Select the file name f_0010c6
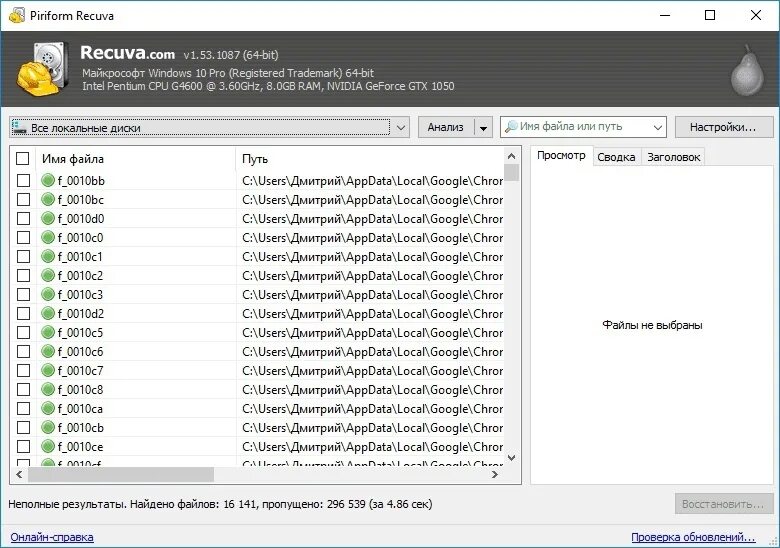 pyautogui.click(x=80, y=352)
